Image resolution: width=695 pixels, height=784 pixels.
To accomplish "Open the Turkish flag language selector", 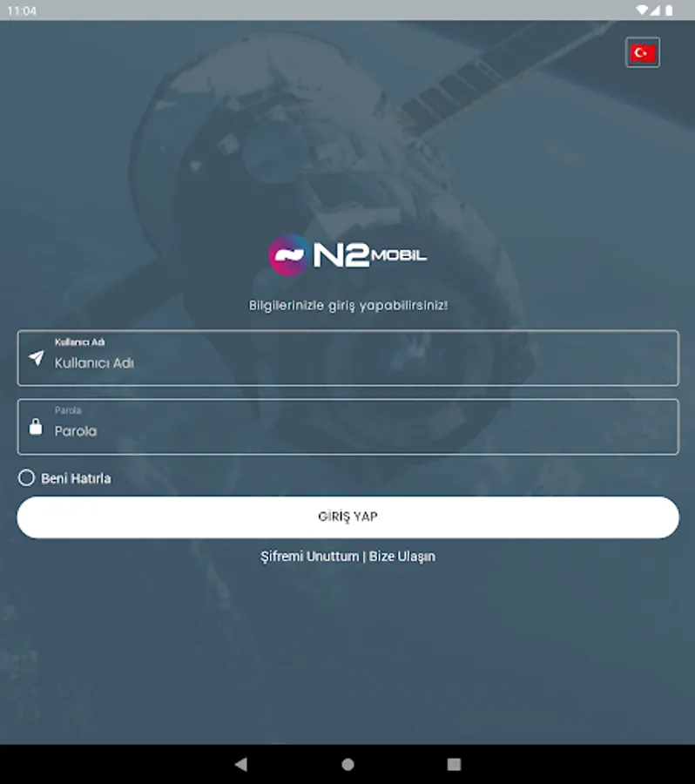I will click(x=643, y=52).
